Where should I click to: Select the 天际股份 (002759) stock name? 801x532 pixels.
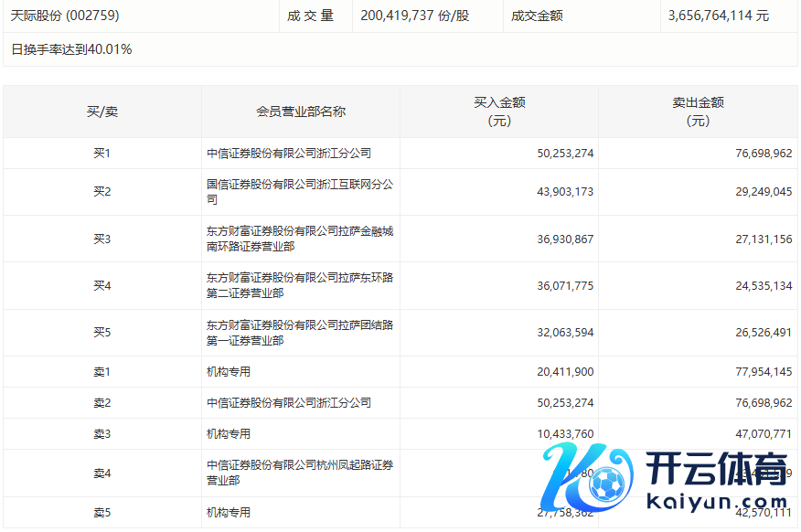pyautogui.click(x=65, y=16)
